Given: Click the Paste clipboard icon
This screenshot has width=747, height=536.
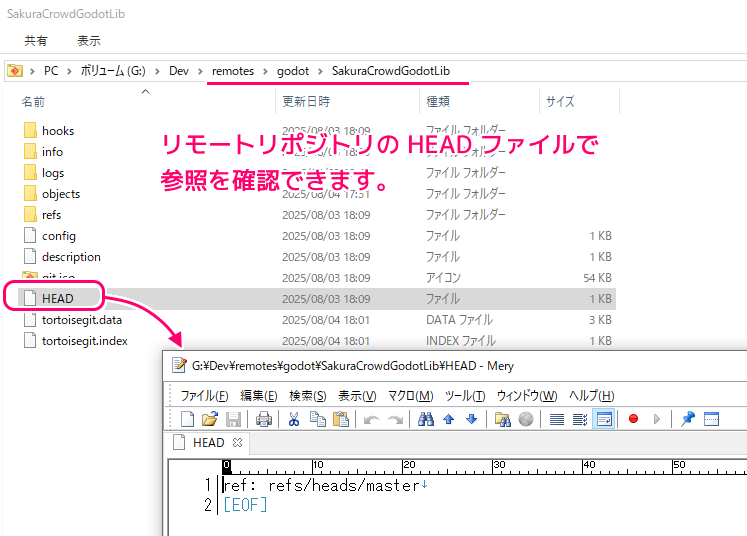Looking at the screenshot, I should click(340, 419).
